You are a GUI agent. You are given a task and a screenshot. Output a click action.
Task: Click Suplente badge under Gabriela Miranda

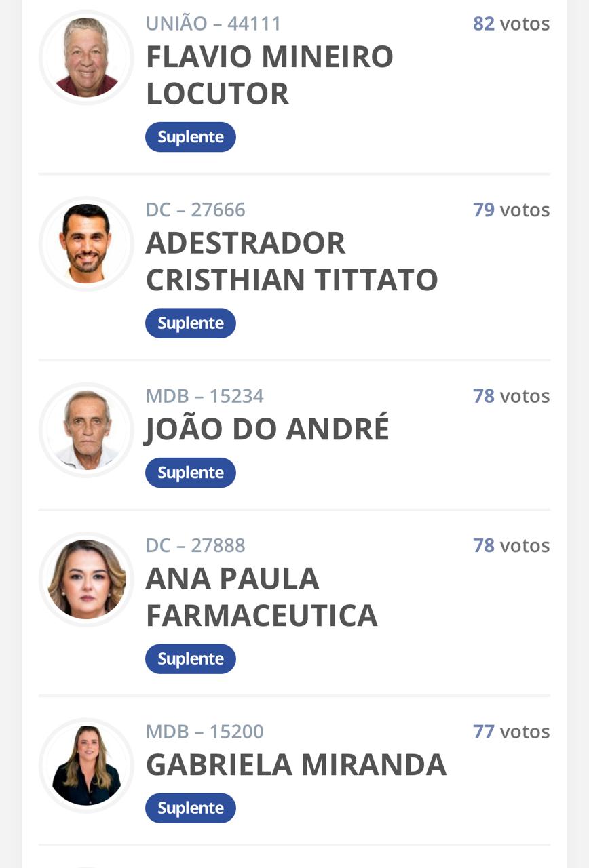coord(191,808)
